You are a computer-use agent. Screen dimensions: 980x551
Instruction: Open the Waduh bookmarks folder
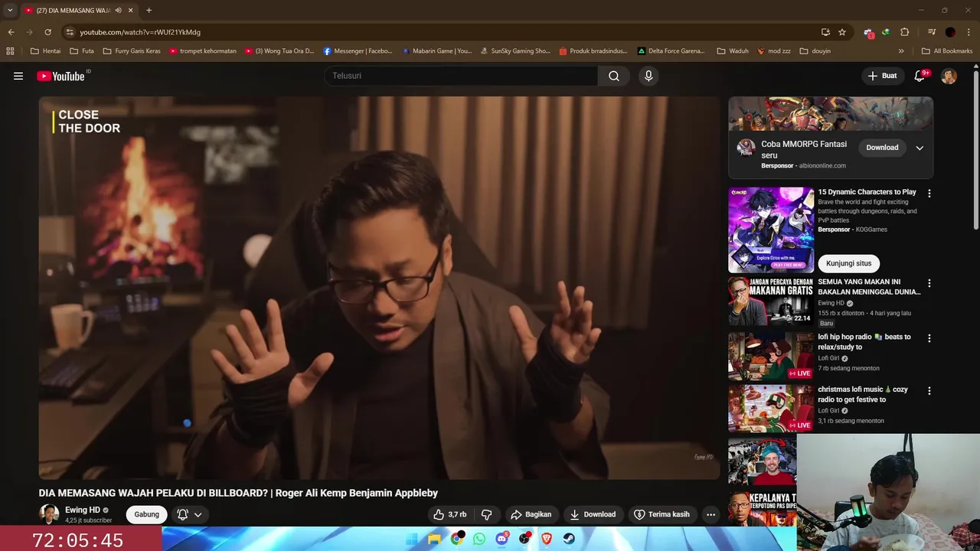pos(733,51)
